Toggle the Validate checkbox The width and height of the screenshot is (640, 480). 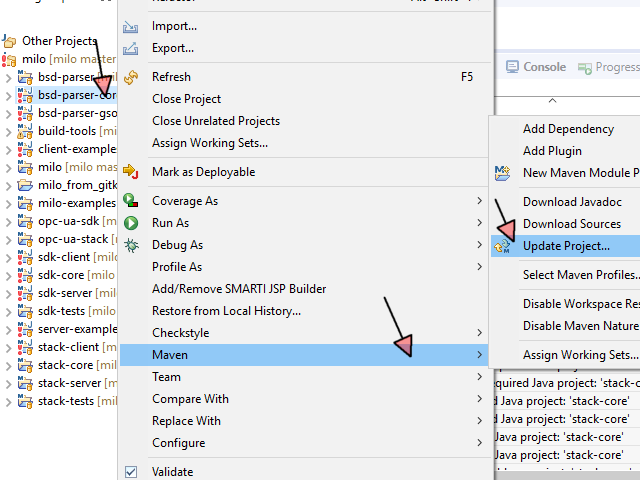[x=131, y=472]
